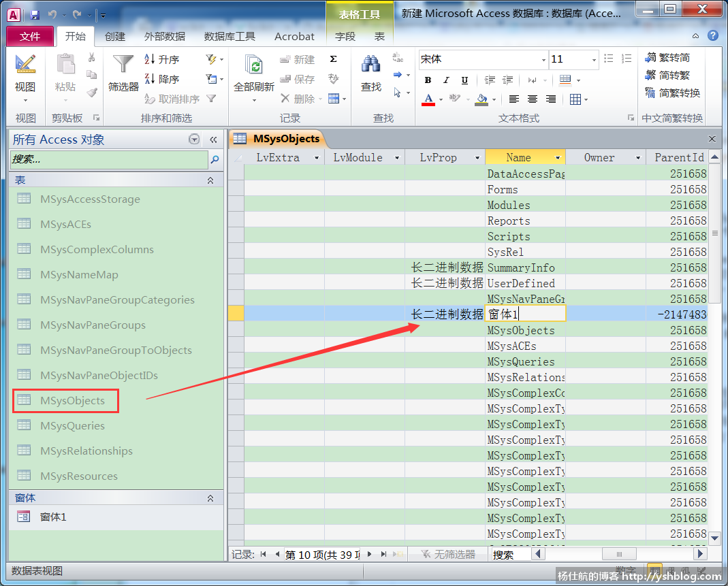Click vertical scrollbar down arrow in datasheet

coord(714,538)
